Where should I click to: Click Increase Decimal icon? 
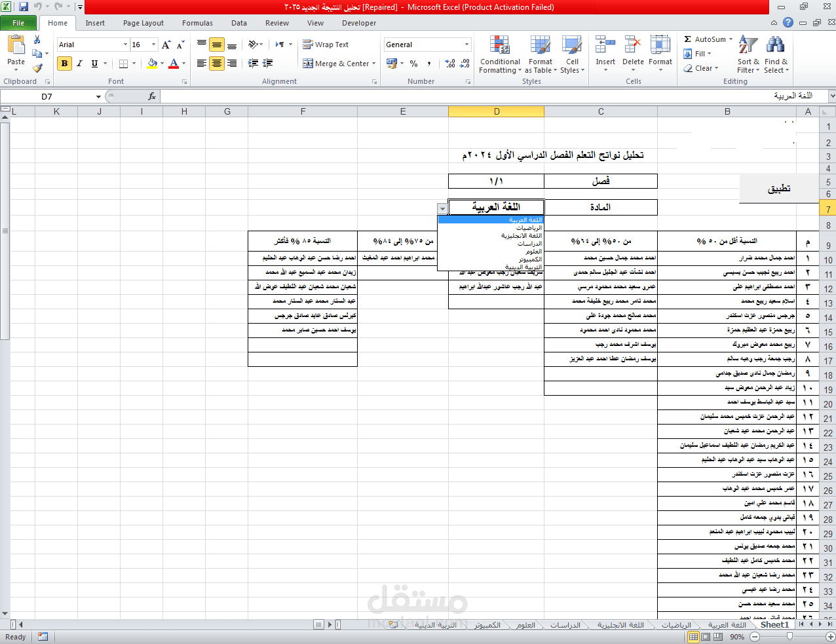point(450,64)
